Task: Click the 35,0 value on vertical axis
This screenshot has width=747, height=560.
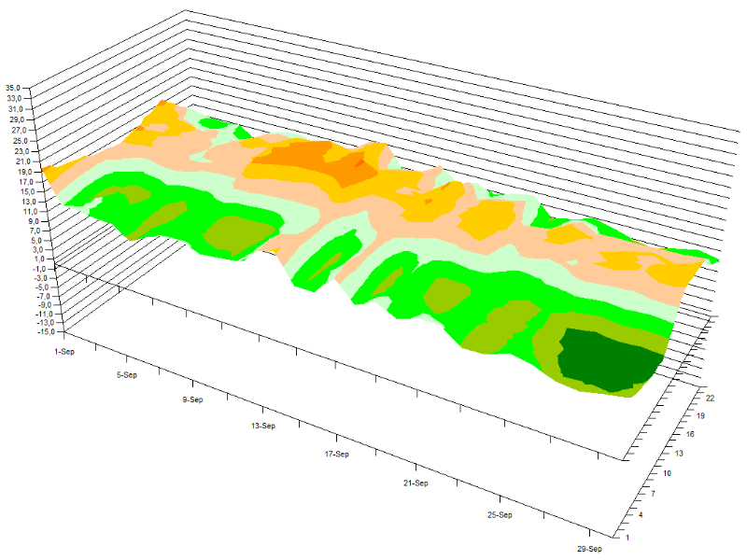Action: pyautogui.click(x=18, y=88)
